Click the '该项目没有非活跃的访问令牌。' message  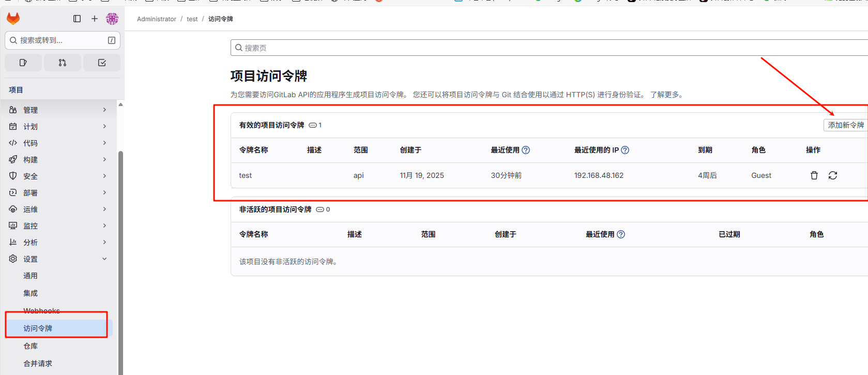click(290, 262)
